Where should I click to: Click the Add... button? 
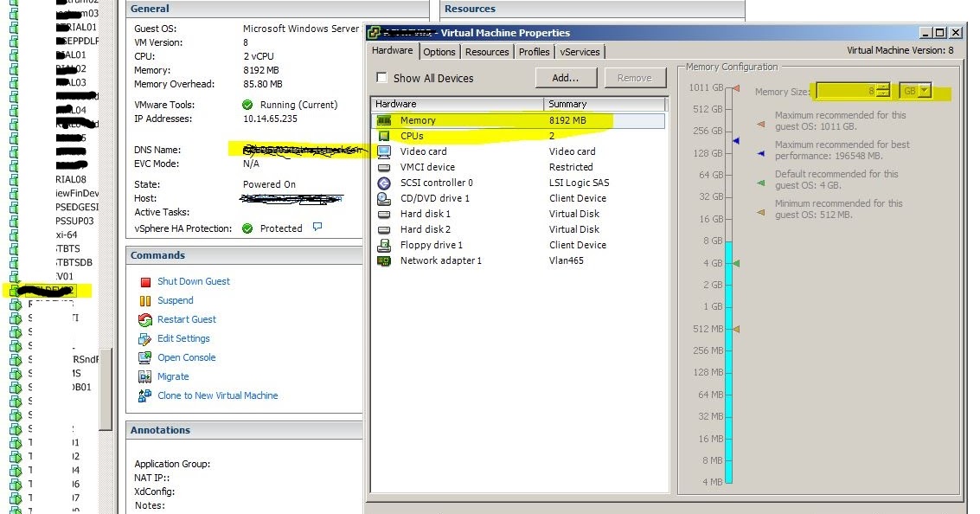tap(566, 78)
